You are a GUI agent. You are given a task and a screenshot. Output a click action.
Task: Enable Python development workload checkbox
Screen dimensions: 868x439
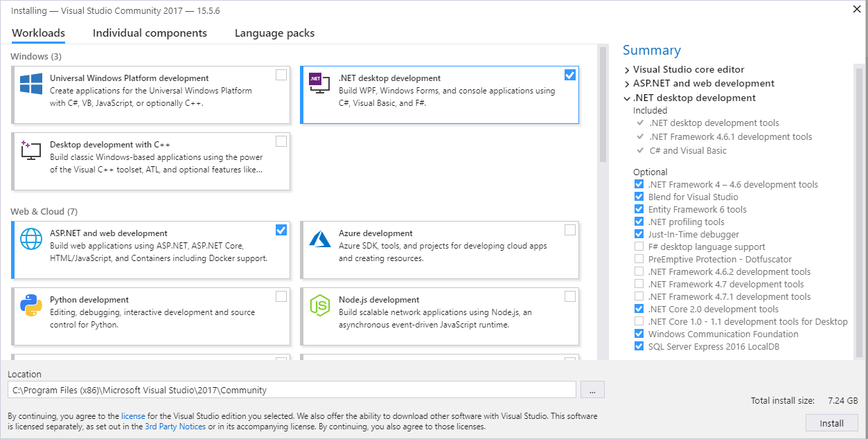(x=281, y=296)
